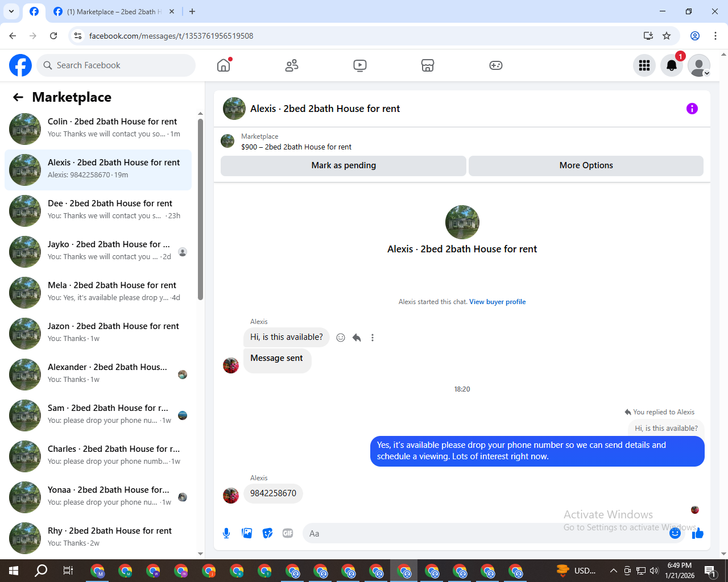Open the Charles conversation
The width and height of the screenshot is (728, 582).
pos(98,456)
